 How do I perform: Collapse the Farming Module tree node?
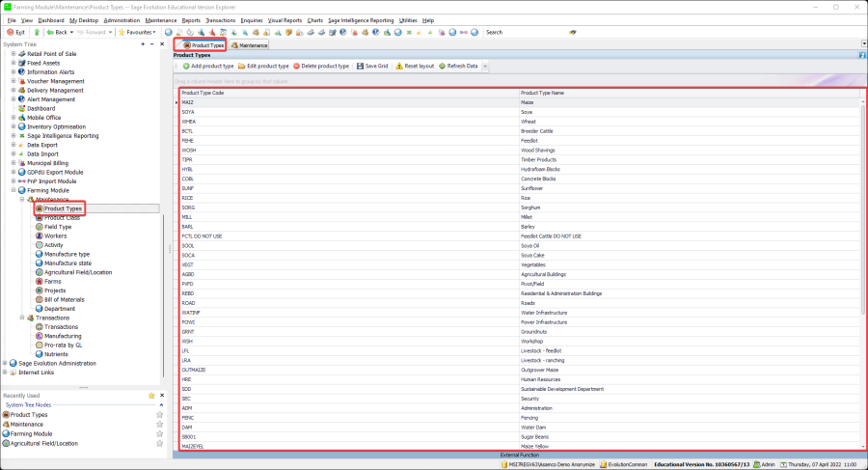click(x=14, y=190)
